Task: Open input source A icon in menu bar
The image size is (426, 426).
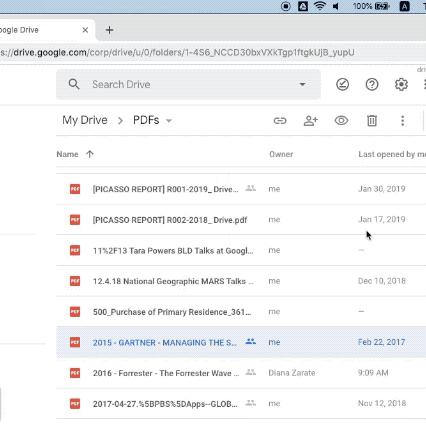Action: pyautogui.click(x=404, y=6)
